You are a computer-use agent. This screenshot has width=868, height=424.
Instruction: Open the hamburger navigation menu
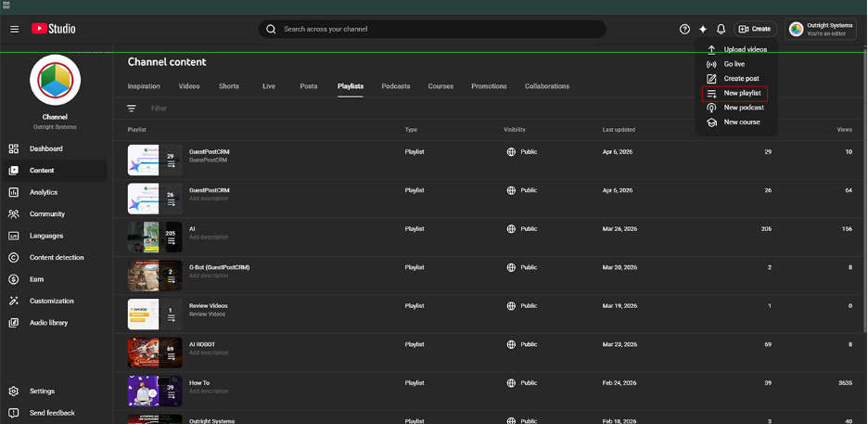[15, 30]
